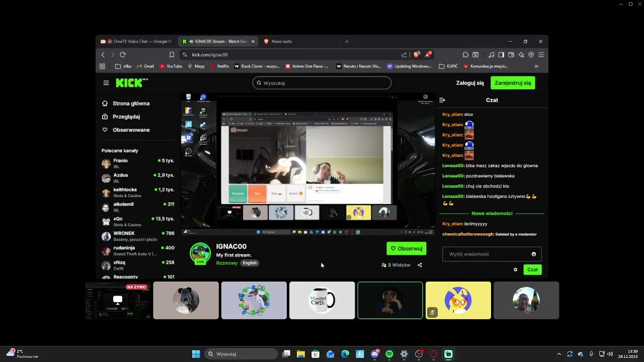Show hidden bookmarks with the double chevron
Screen dimensions: 644x362
[536, 66]
